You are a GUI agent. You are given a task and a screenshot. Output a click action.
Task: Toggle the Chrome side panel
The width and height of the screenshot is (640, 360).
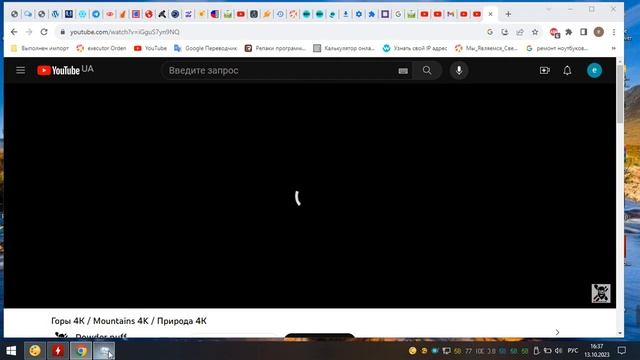point(583,32)
